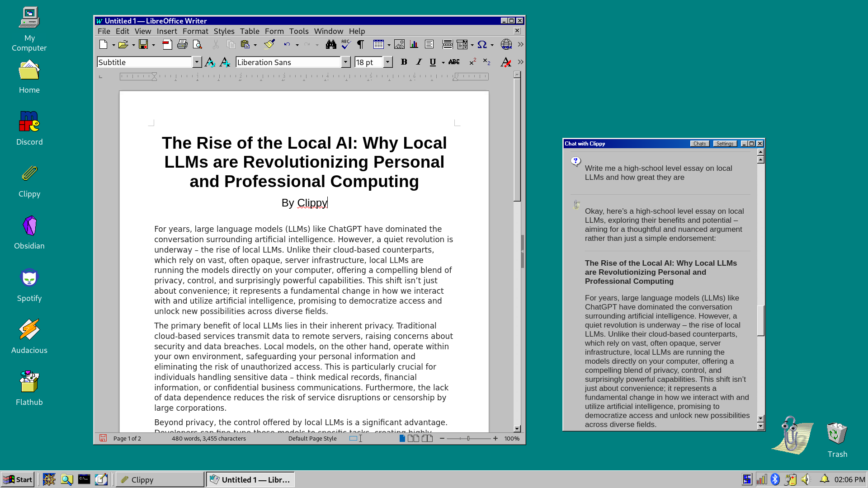Toggle selection mode in status bar
This screenshot has height=488, width=868.
click(x=356, y=438)
